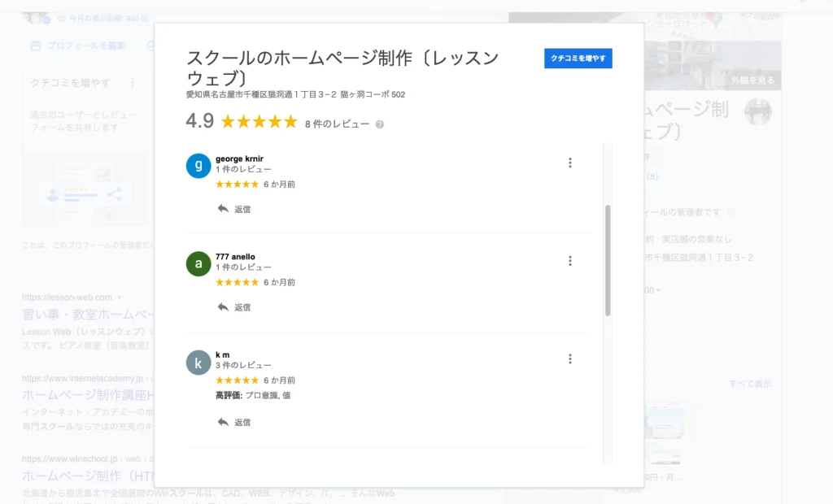Click the reply arrow under 777 anello's review

224,307
